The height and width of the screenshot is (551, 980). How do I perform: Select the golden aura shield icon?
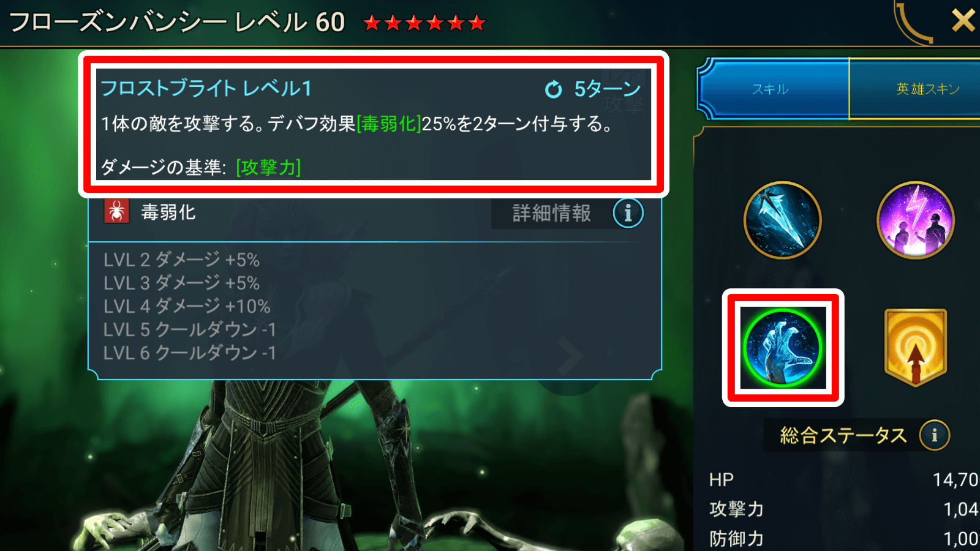point(916,347)
